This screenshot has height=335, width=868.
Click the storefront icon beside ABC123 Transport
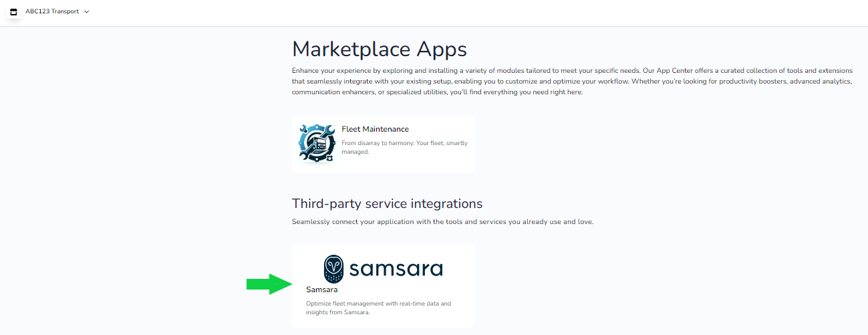point(13,12)
